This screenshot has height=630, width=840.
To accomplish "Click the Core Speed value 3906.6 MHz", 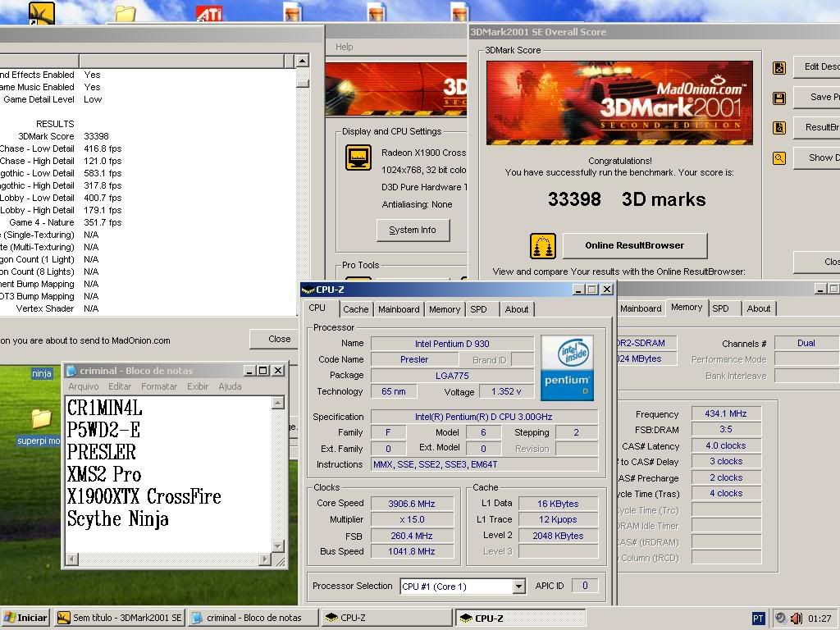I will 412,504.
